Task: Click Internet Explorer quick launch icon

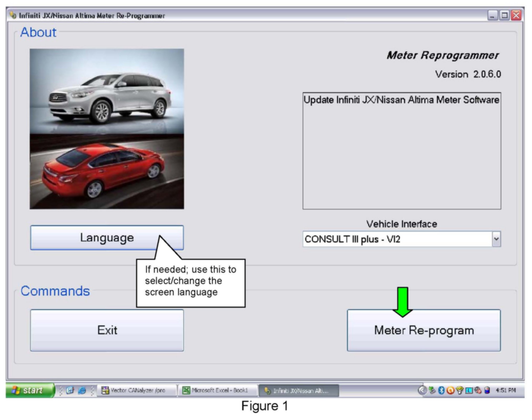Action: pos(82,390)
